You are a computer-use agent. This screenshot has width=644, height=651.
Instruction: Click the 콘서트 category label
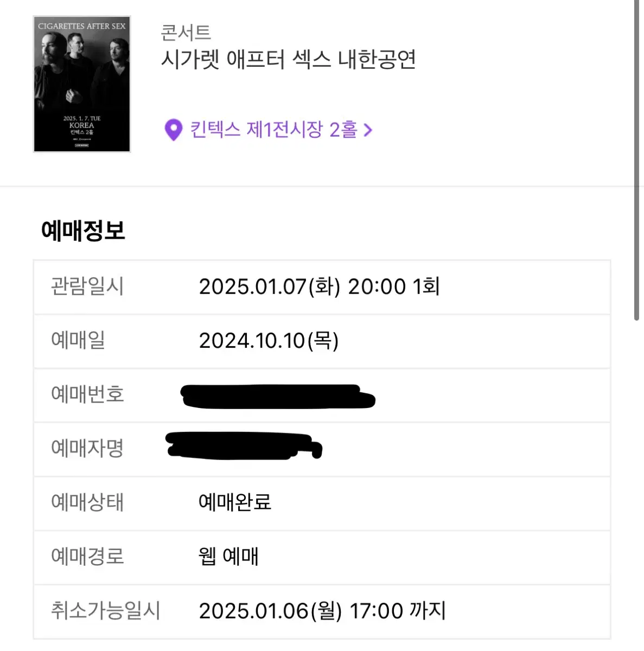click(x=186, y=33)
